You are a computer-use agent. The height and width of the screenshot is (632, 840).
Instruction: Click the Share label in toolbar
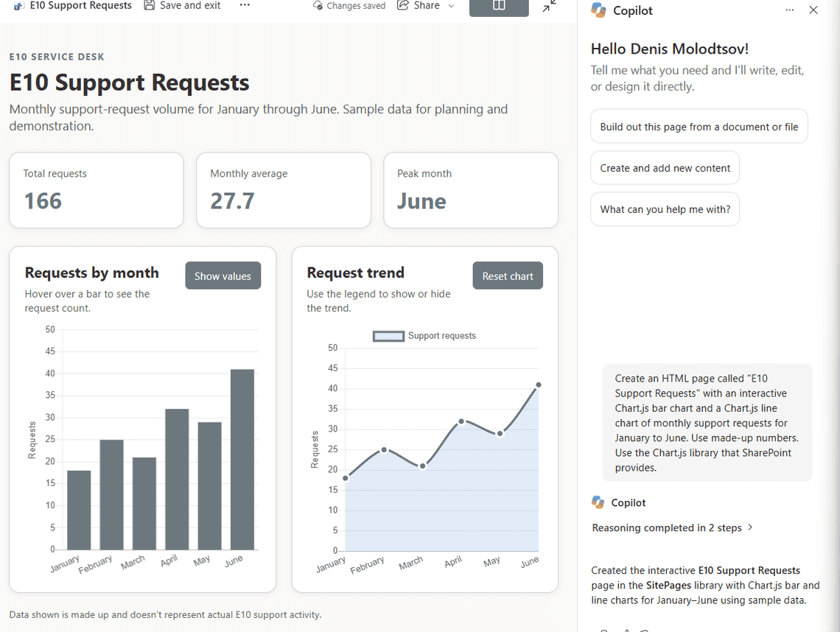click(x=427, y=5)
